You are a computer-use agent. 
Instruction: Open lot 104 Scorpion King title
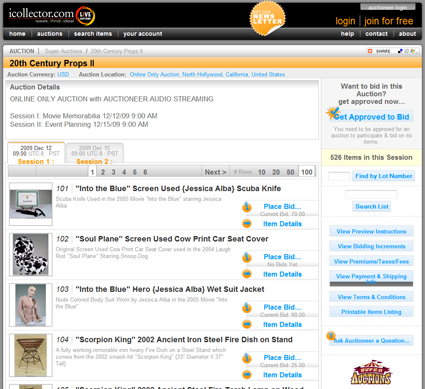pos(184,339)
